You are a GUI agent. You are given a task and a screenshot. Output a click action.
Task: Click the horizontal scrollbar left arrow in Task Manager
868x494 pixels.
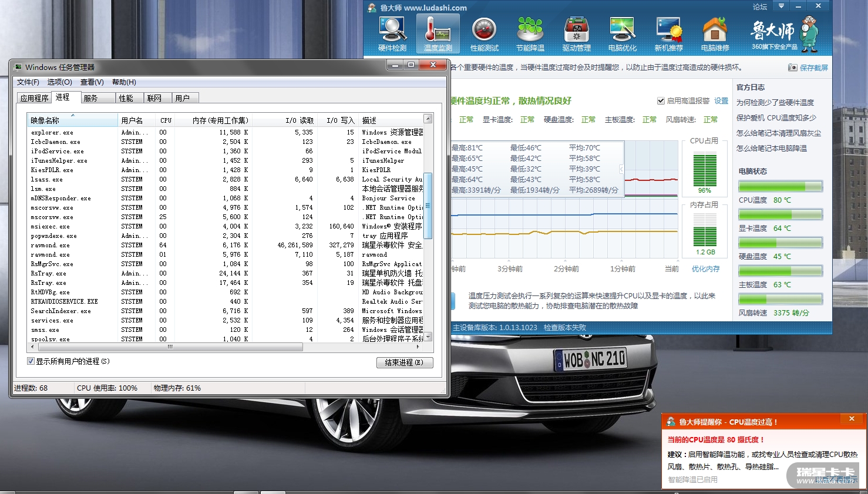pyautogui.click(x=32, y=347)
